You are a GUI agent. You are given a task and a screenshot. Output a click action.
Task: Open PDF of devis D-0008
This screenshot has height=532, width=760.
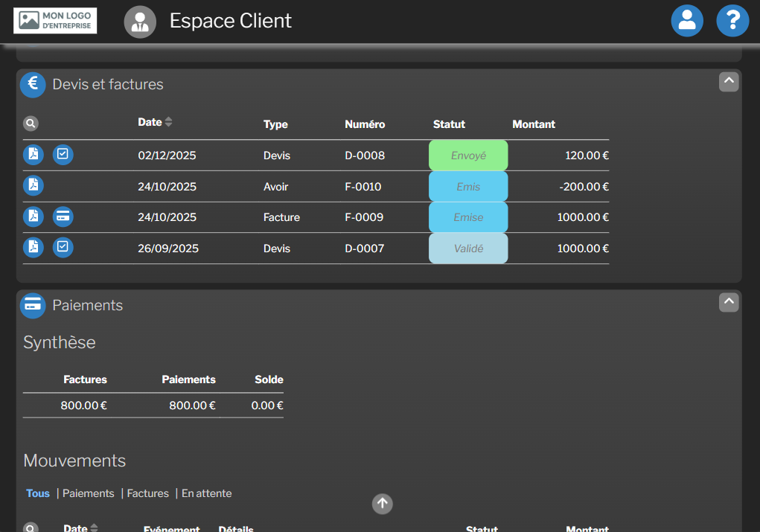(33, 155)
